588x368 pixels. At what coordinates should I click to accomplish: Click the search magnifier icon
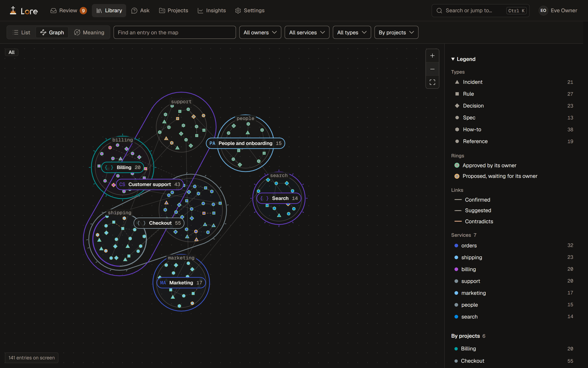tap(439, 10)
